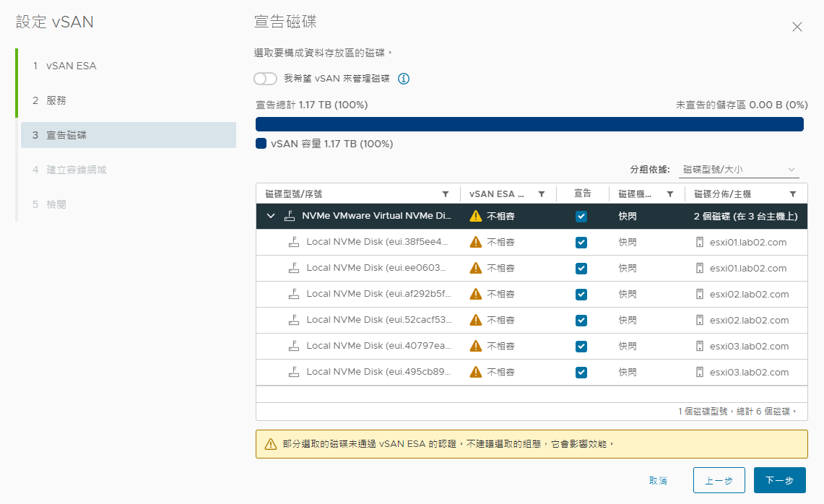
Task: Open filter for 磁碟機 type column
Action: pos(670,194)
